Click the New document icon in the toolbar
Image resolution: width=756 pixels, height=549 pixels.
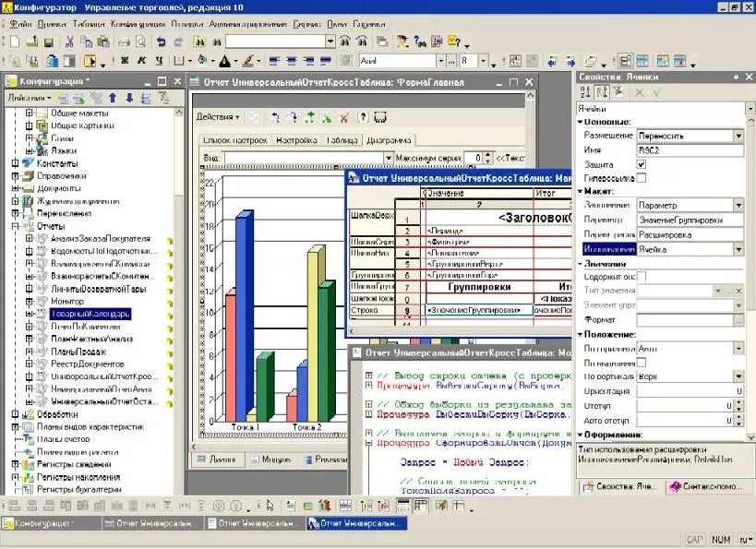[15, 42]
